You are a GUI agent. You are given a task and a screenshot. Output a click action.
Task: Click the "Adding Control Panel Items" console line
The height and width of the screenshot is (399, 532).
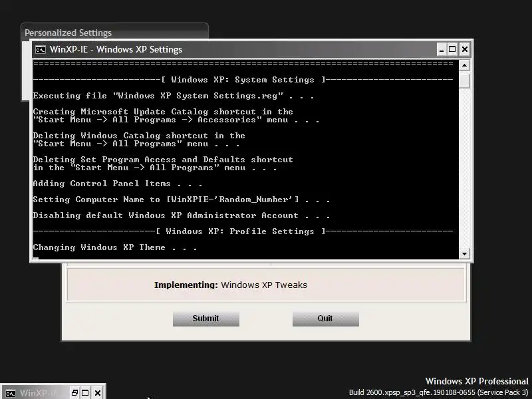[x=118, y=184]
